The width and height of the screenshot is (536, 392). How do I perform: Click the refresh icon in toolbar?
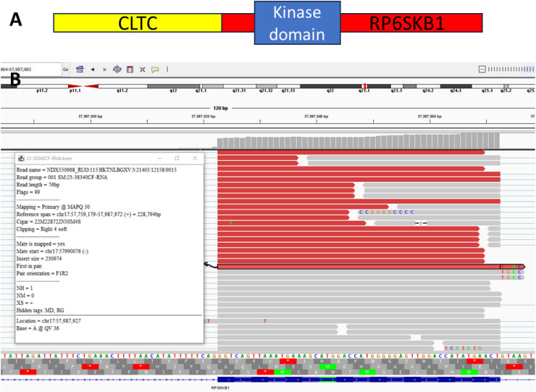pos(117,70)
